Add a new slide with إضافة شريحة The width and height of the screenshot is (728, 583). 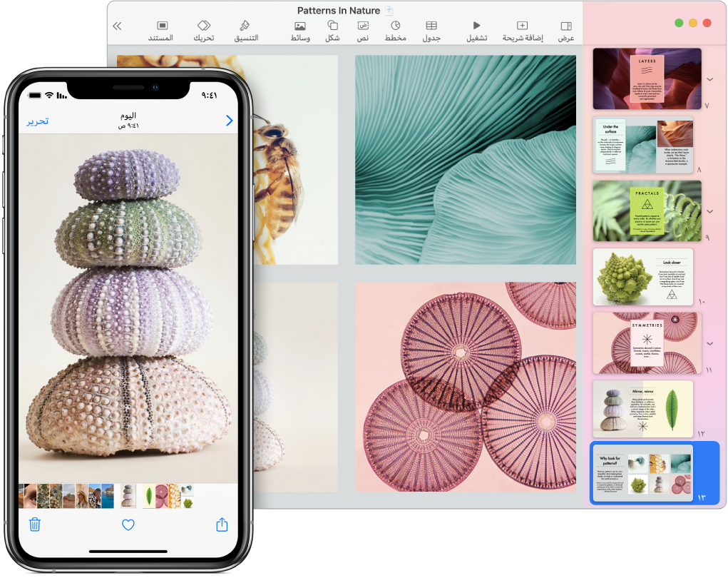(x=522, y=29)
